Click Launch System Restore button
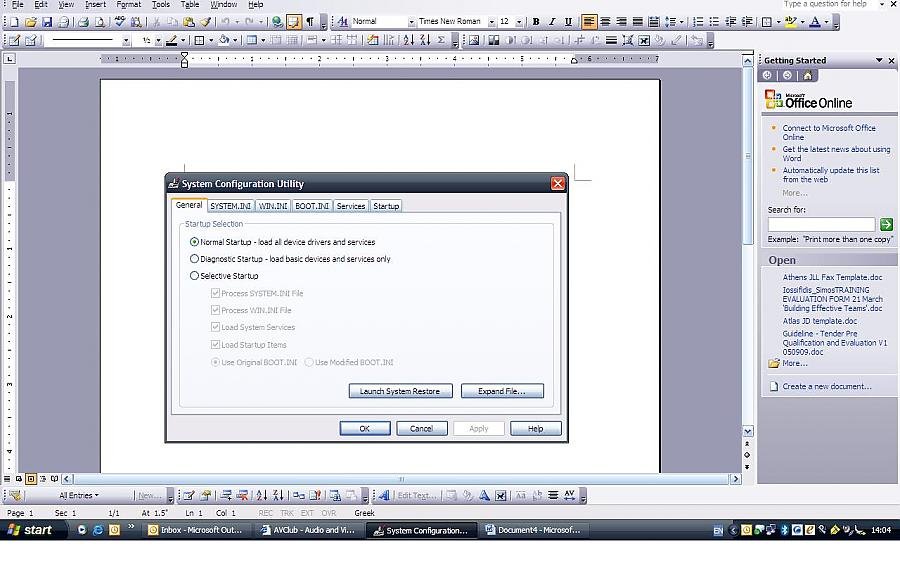Image resolution: width=900 pixels, height=563 pixels. pyautogui.click(x=400, y=391)
